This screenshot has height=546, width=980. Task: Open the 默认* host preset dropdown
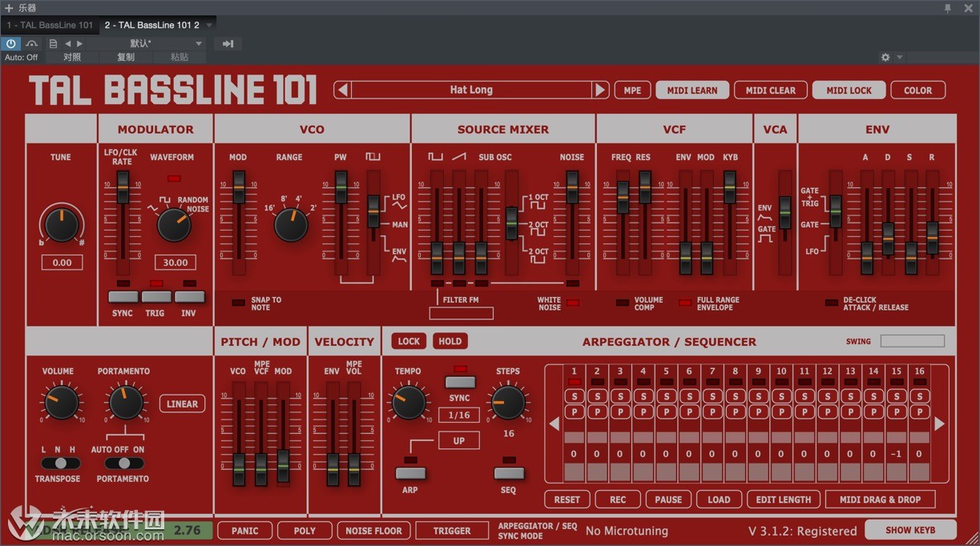(x=147, y=44)
